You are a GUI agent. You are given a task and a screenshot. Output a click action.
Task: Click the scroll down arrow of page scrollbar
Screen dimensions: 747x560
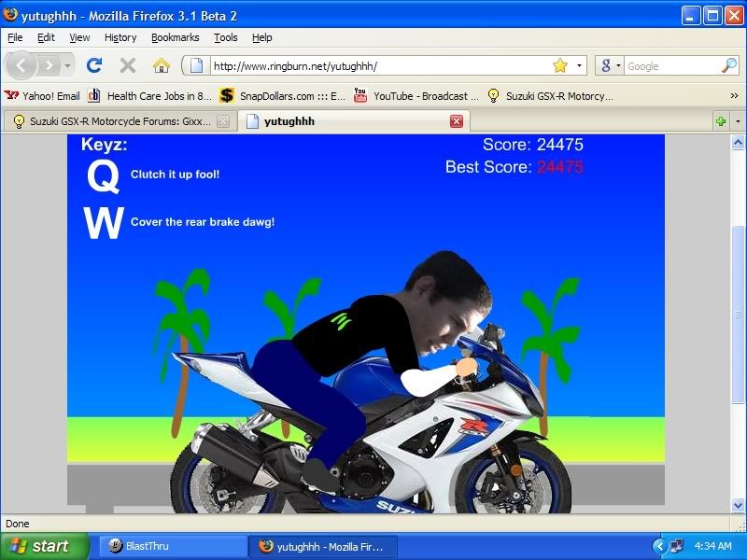[738, 505]
